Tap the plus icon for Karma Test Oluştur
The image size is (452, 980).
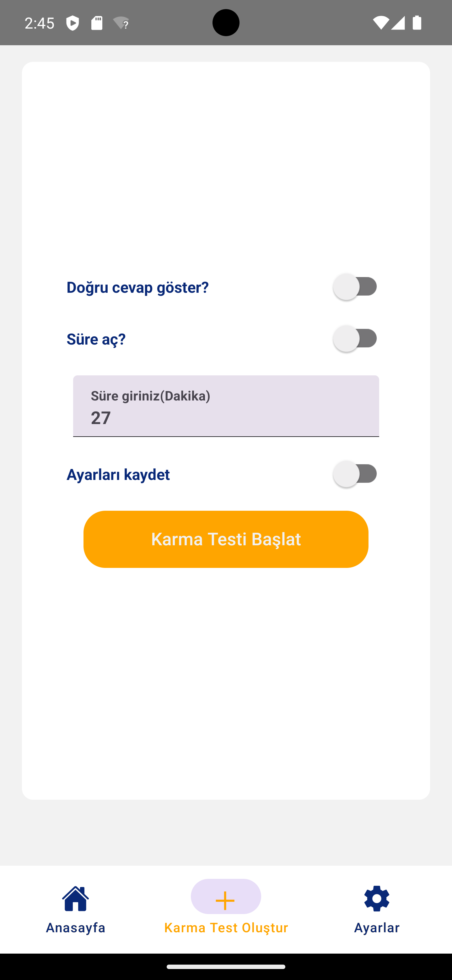click(225, 900)
